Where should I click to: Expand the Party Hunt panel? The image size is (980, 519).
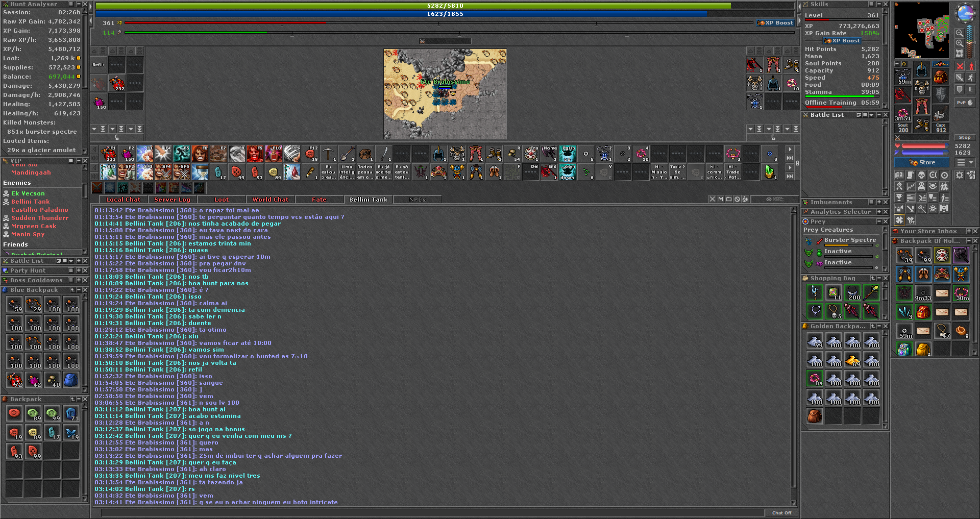click(x=79, y=270)
